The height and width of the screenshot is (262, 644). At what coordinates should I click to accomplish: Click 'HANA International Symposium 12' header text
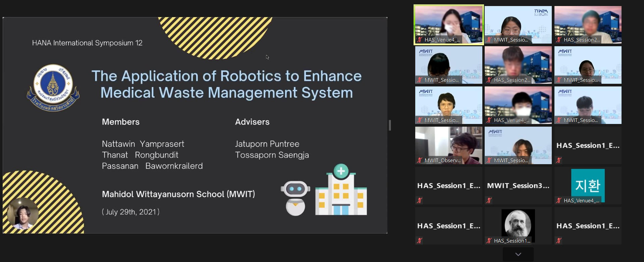click(87, 43)
